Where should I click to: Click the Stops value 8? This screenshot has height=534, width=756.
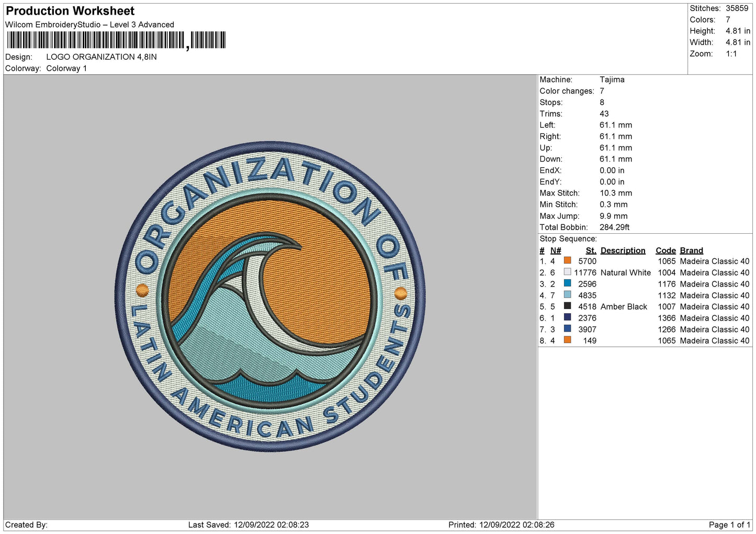click(x=602, y=103)
